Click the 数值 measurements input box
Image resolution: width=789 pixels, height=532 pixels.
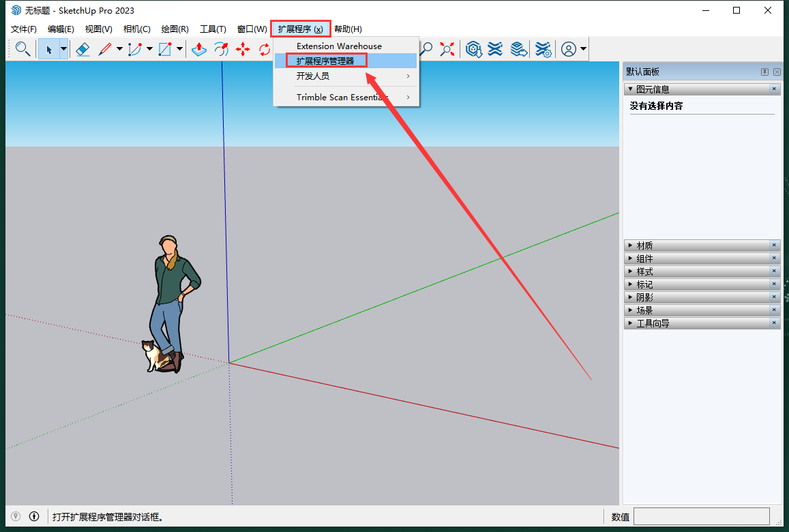click(701, 516)
